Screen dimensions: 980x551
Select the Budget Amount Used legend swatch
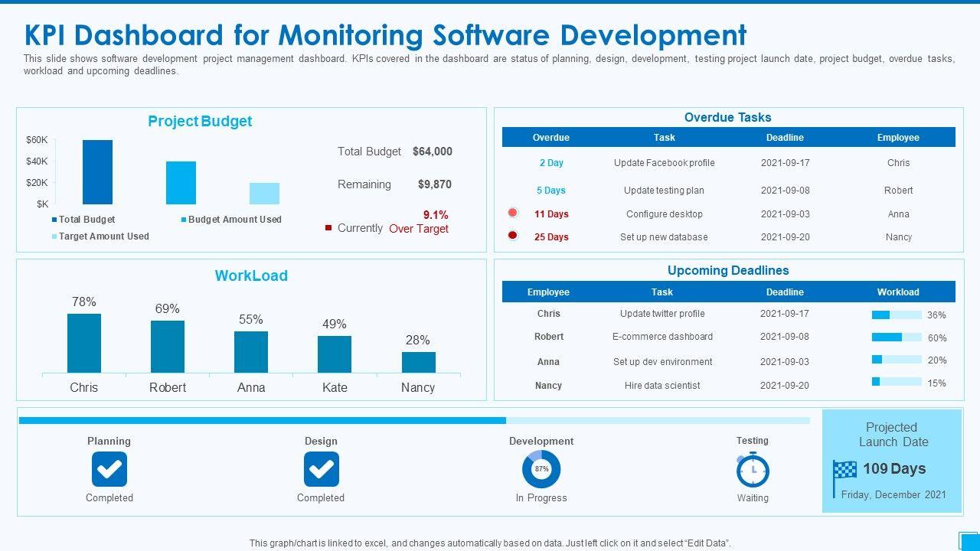184,220
